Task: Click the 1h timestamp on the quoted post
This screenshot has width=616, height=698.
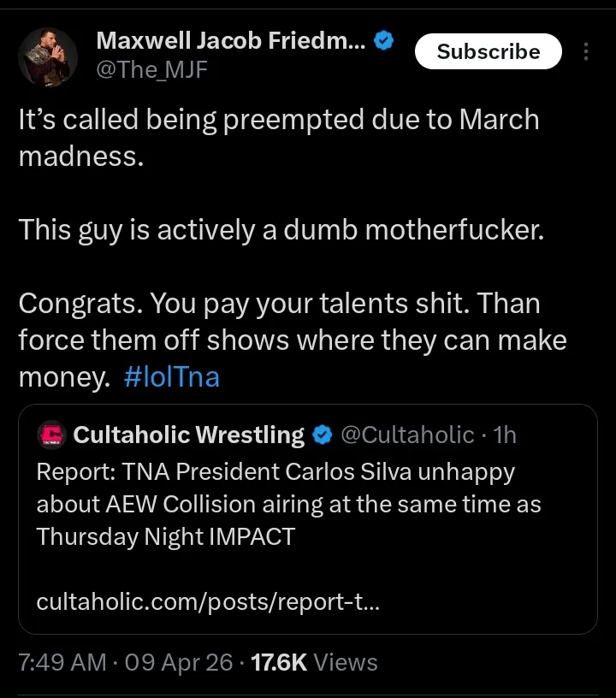Action: coord(505,435)
